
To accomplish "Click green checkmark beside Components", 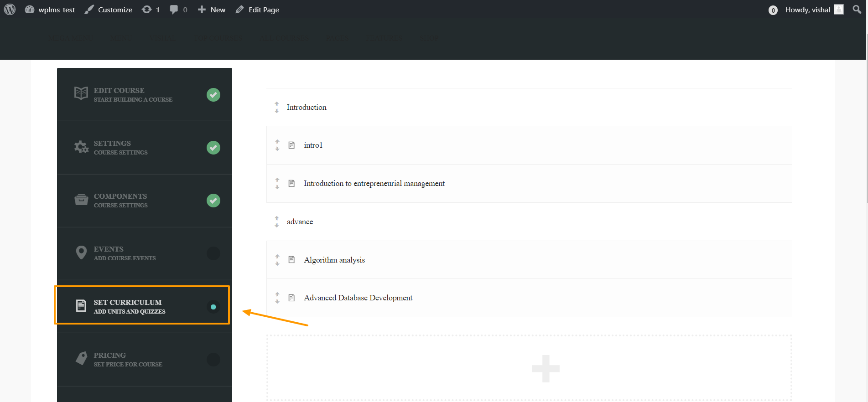I will [x=213, y=201].
